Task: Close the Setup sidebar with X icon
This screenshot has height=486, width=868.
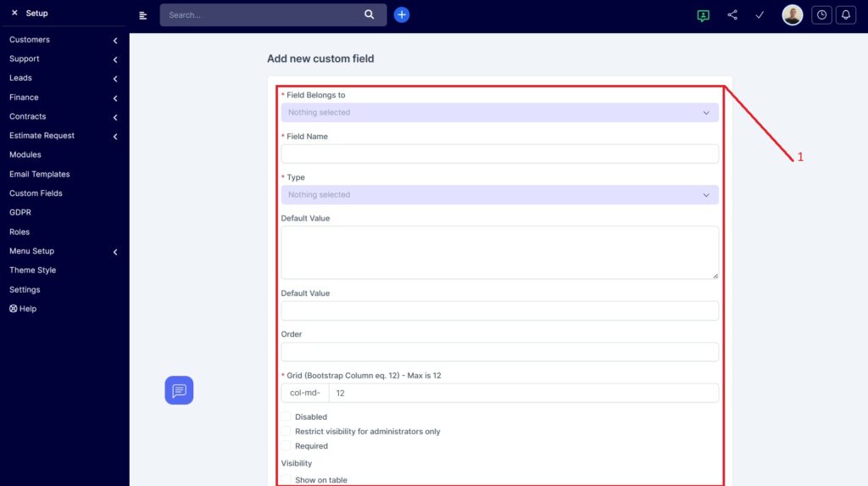Action: click(x=14, y=14)
